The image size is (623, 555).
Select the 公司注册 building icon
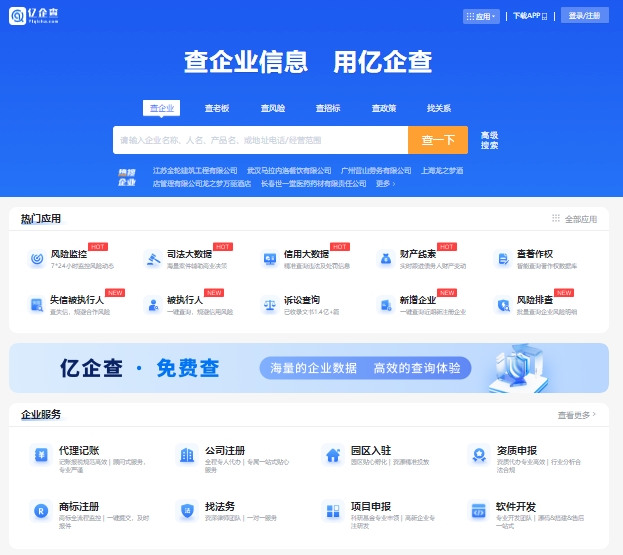tap(187, 454)
